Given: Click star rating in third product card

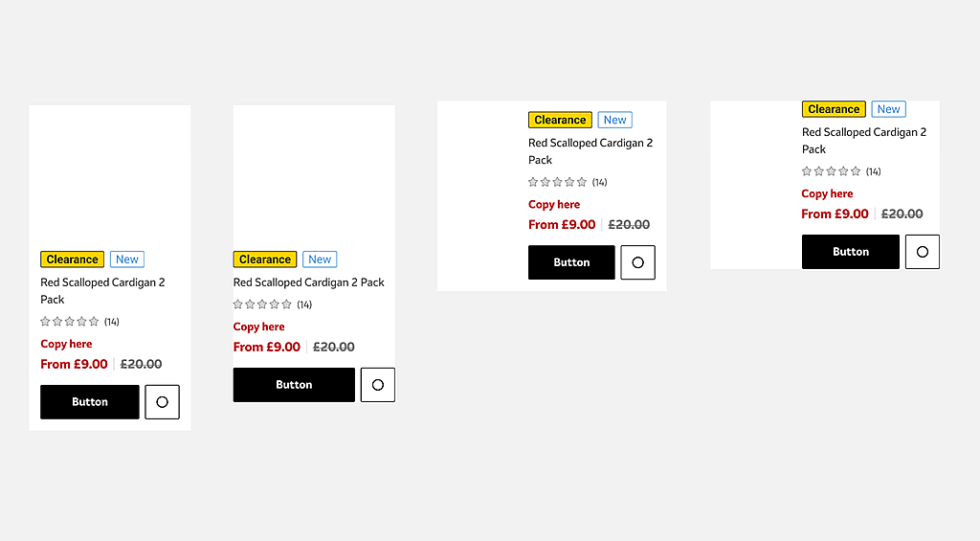Looking at the screenshot, I should 558,182.
